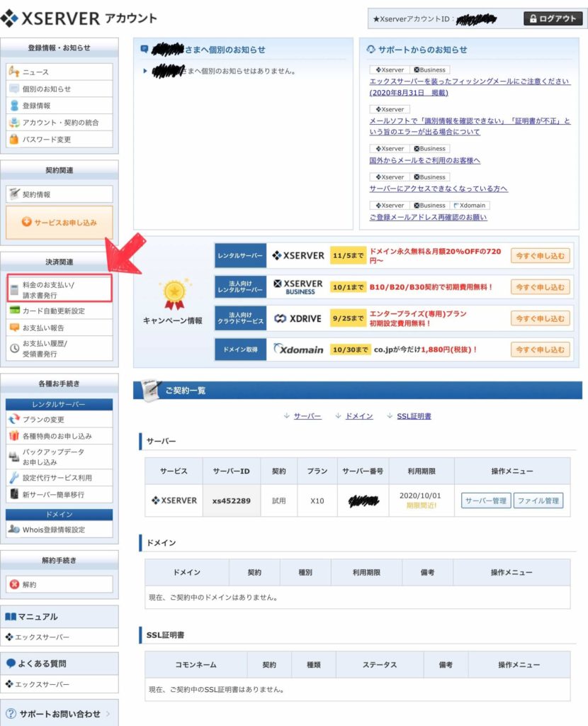Click the document icon for 料金のお支払い/請求書発行
The height and width of the screenshot is (726, 588).
[x=14, y=290]
